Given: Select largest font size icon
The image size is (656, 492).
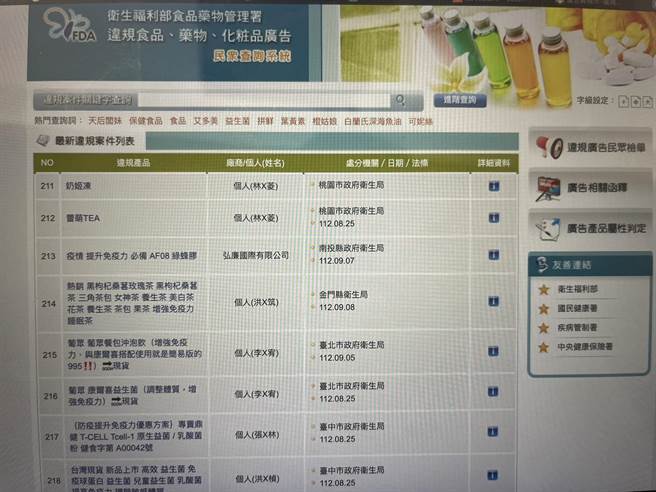Looking at the screenshot, I should coord(647,101).
